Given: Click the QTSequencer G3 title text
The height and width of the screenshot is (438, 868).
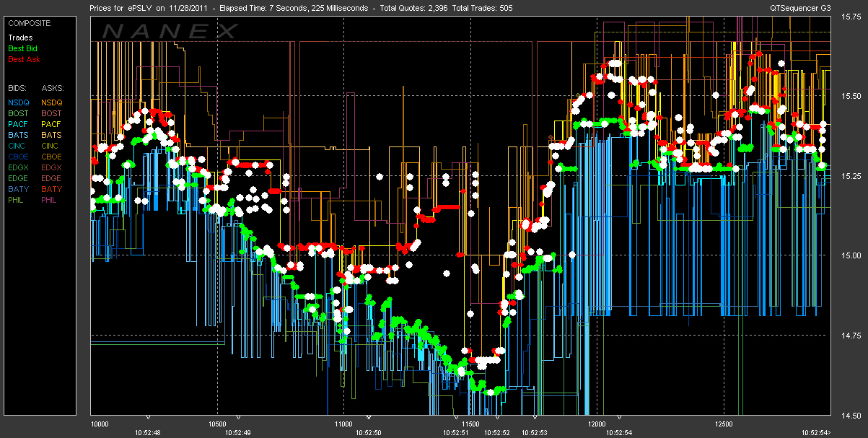Looking at the screenshot, I should pyautogui.click(x=801, y=8).
